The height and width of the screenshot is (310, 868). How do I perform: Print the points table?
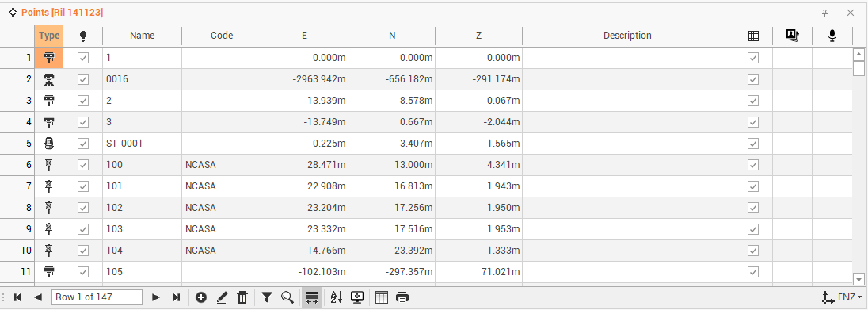point(402,298)
